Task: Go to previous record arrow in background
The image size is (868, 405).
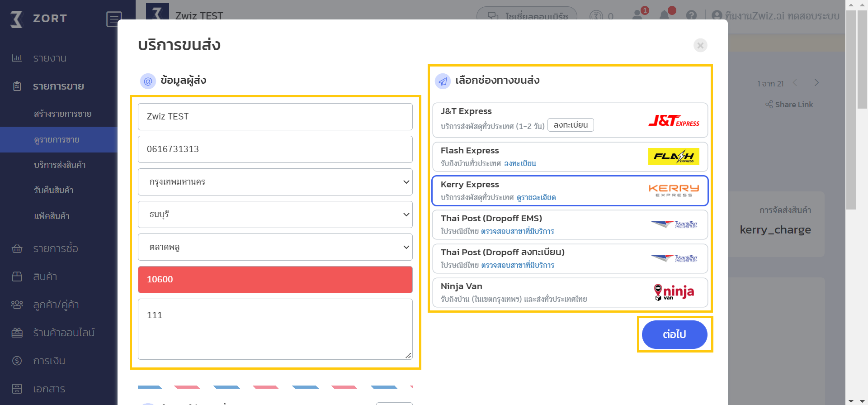Action: pyautogui.click(x=795, y=83)
